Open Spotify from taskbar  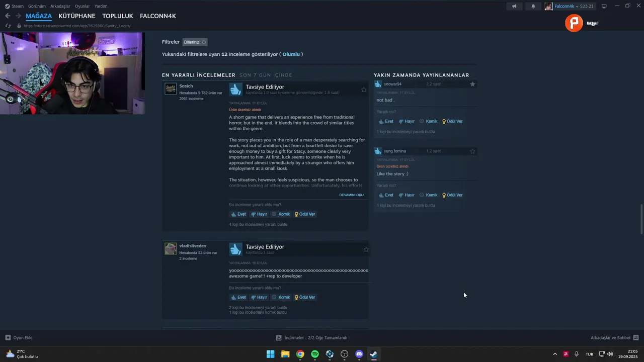(x=315, y=354)
